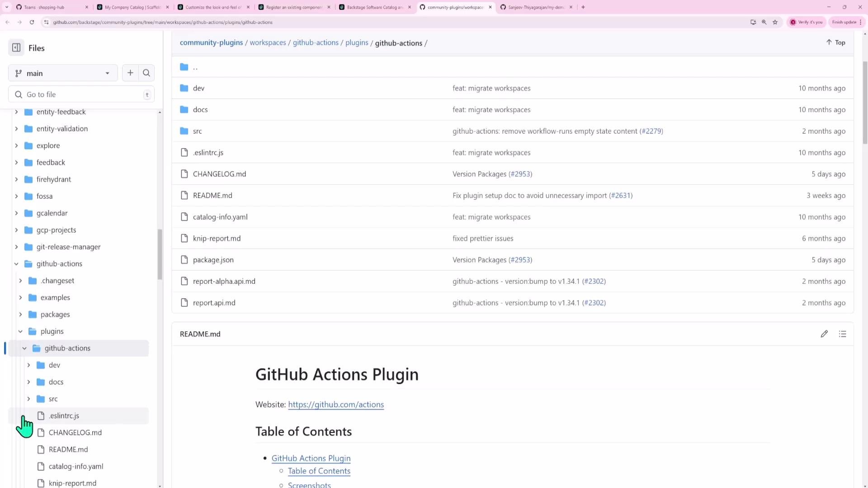Open commit link #2279
This screenshot has height=488, width=868.
click(x=651, y=131)
